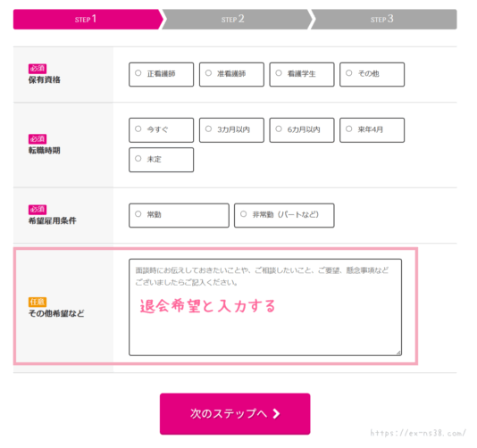Click the その他希望など text area

pyautogui.click(x=265, y=307)
